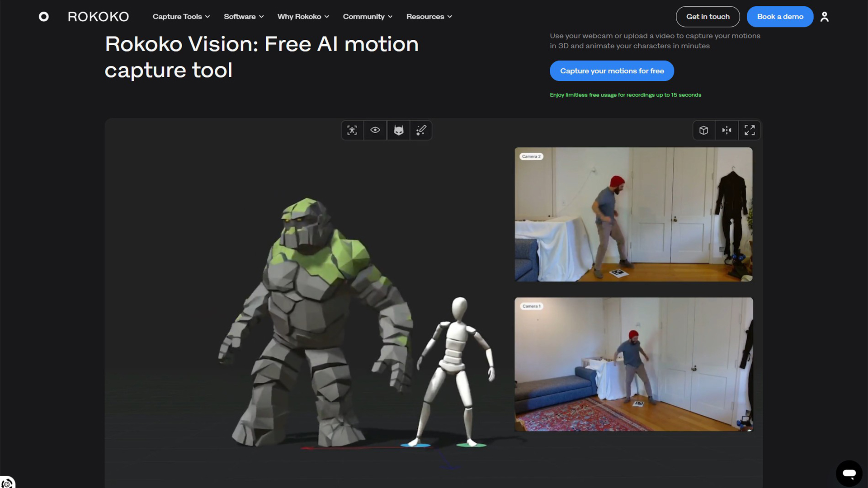The height and width of the screenshot is (488, 868).
Task: Click the Rokoko circle logo icon
Action: 44,17
